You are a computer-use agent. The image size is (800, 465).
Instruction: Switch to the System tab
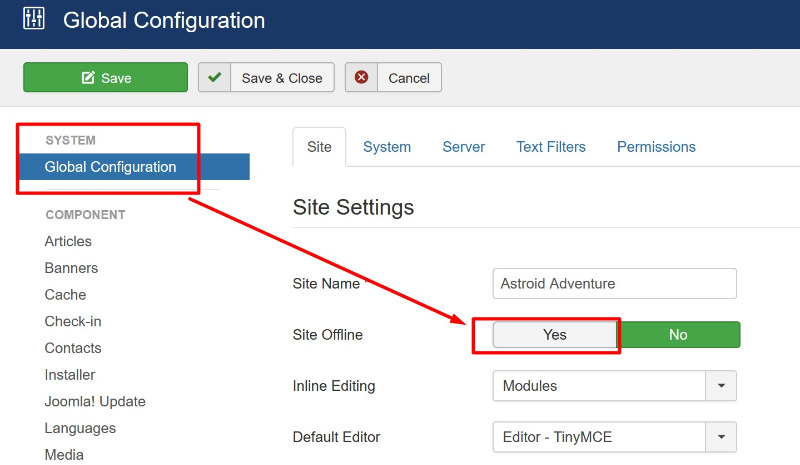387,147
